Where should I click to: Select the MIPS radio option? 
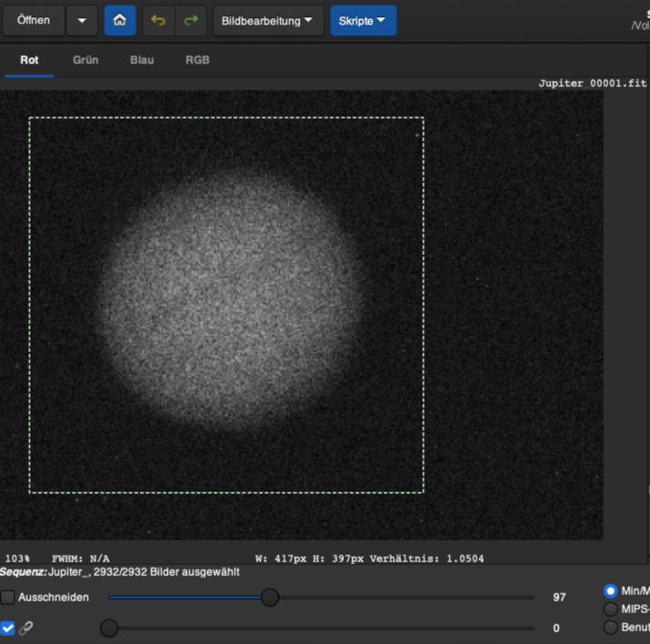pyautogui.click(x=610, y=609)
